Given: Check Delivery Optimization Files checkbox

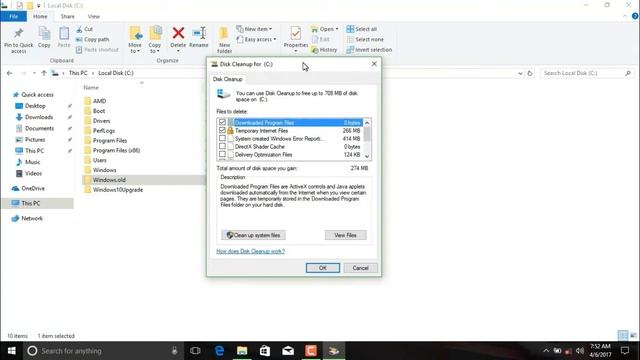Looking at the screenshot, I should (222, 154).
